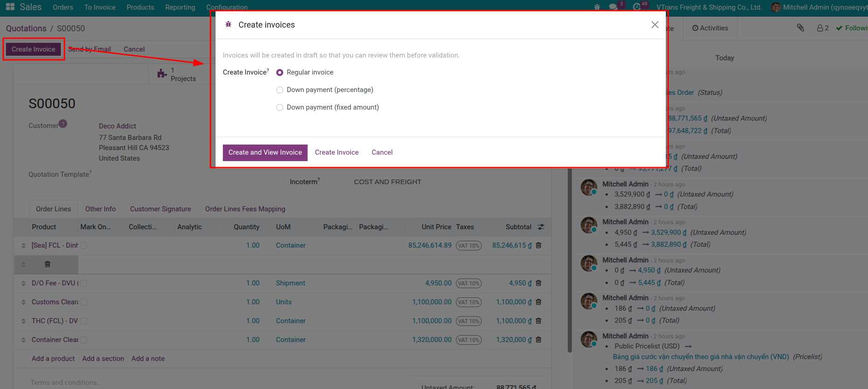Close the Create invoices dialog

(x=654, y=25)
